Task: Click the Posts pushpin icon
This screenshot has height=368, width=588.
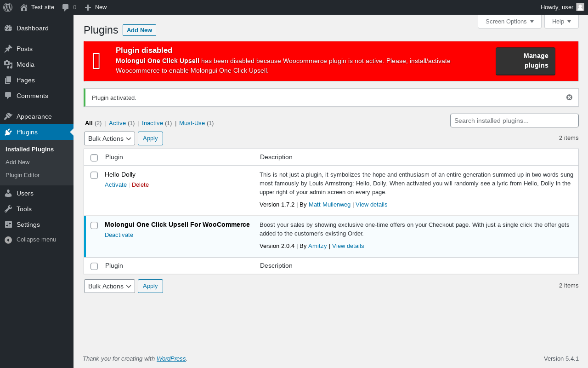Action: 8,49
